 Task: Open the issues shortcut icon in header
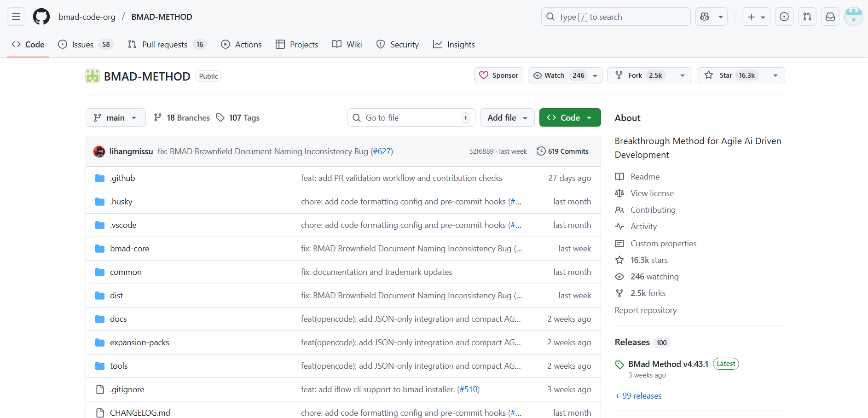click(x=784, y=17)
